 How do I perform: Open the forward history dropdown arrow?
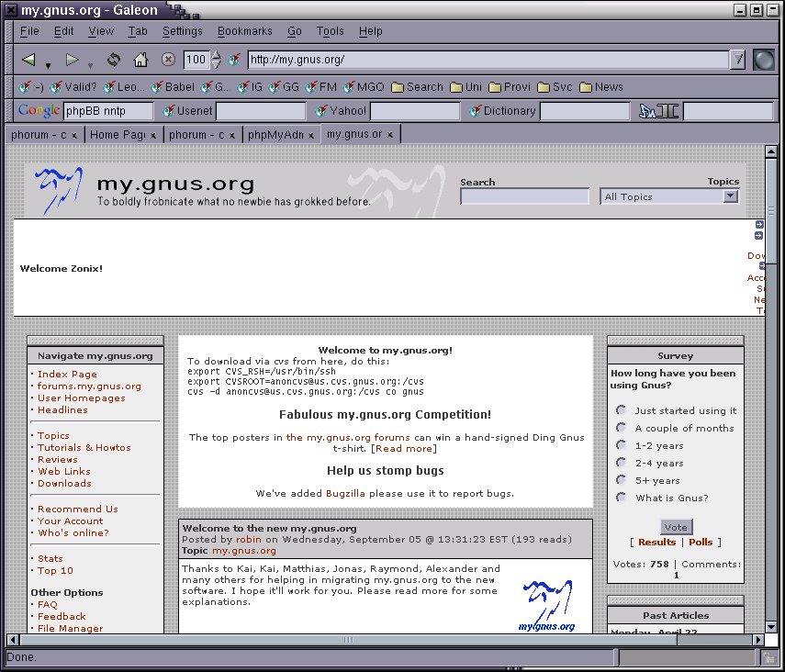pyautogui.click(x=91, y=65)
